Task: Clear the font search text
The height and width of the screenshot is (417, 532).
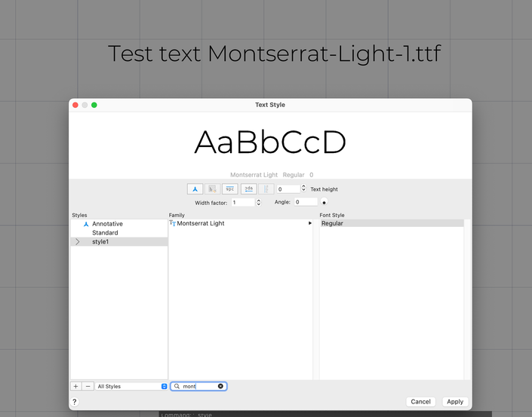Action: click(x=220, y=386)
